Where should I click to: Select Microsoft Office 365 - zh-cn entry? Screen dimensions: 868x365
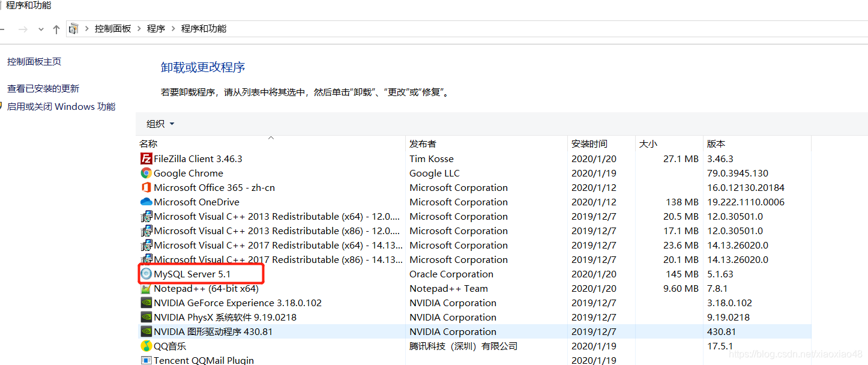(214, 188)
